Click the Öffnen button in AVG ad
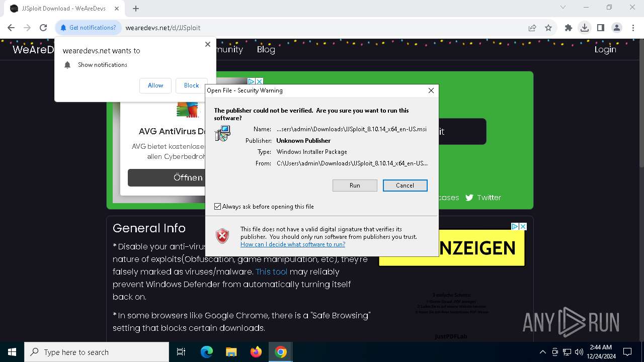644x362 pixels. (167, 177)
